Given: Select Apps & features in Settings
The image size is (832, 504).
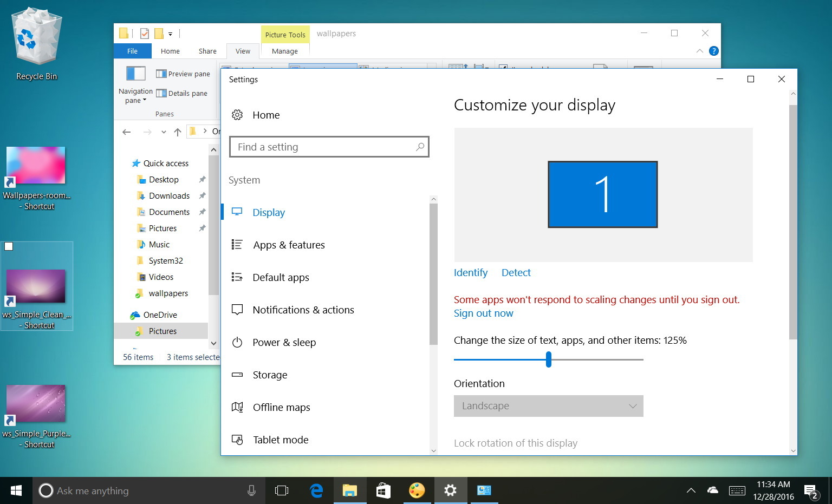Looking at the screenshot, I should coord(289,245).
